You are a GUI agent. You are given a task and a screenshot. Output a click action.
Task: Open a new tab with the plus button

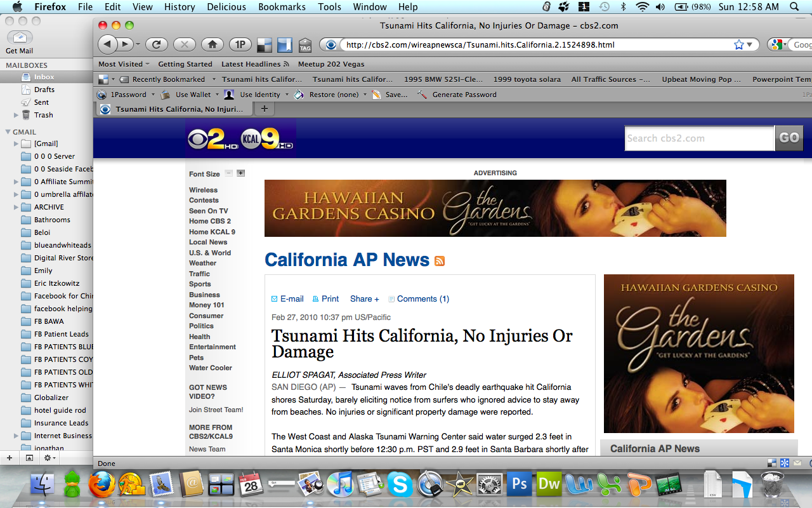pos(265,109)
